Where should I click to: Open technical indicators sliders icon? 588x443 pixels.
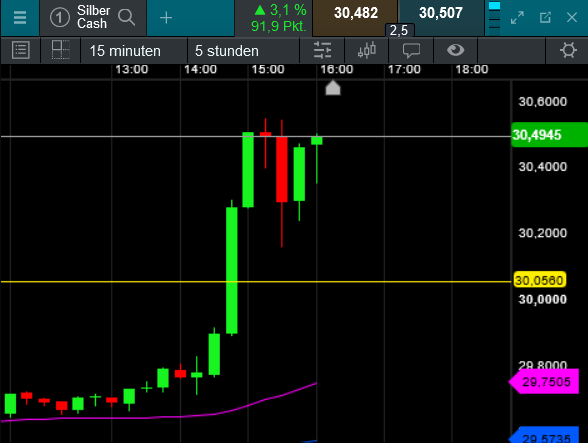[322, 50]
